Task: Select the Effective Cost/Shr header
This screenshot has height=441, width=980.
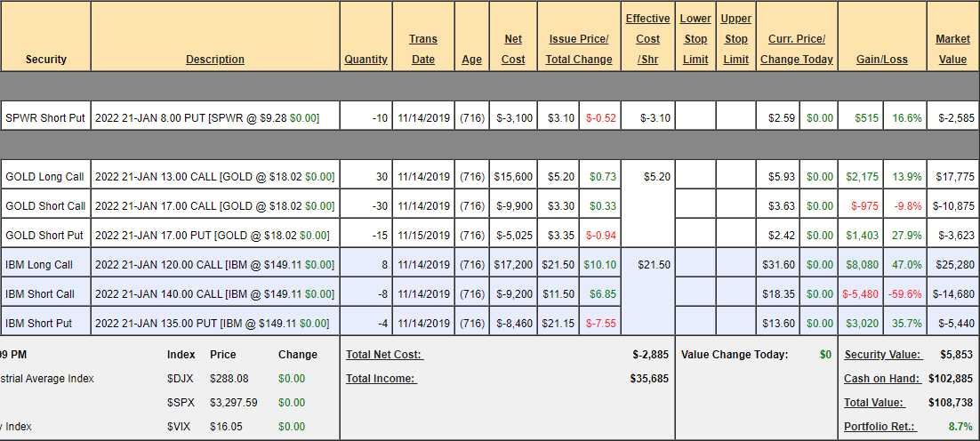Action: coord(647,39)
